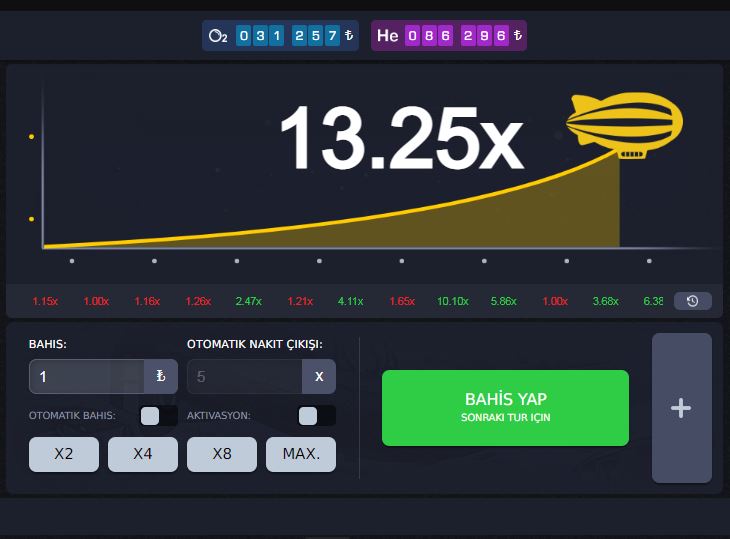The image size is (730, 539).
Task: Select the 10.10x history result
Action: click(x=453, y=301)
